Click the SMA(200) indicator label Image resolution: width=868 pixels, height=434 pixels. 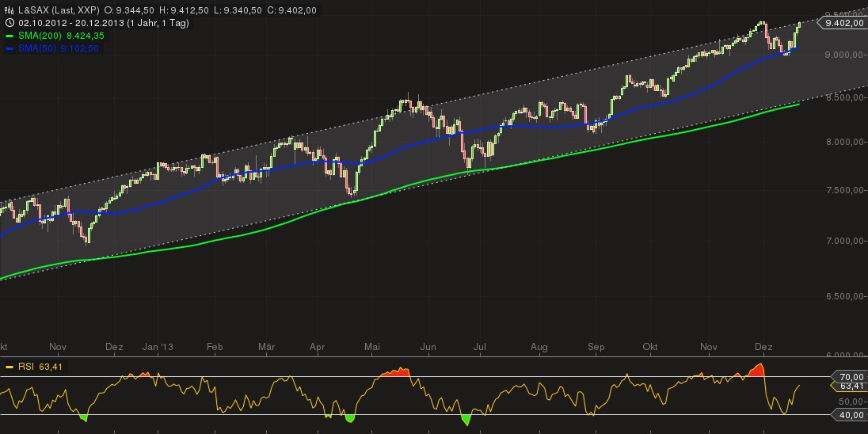point(34,36)
